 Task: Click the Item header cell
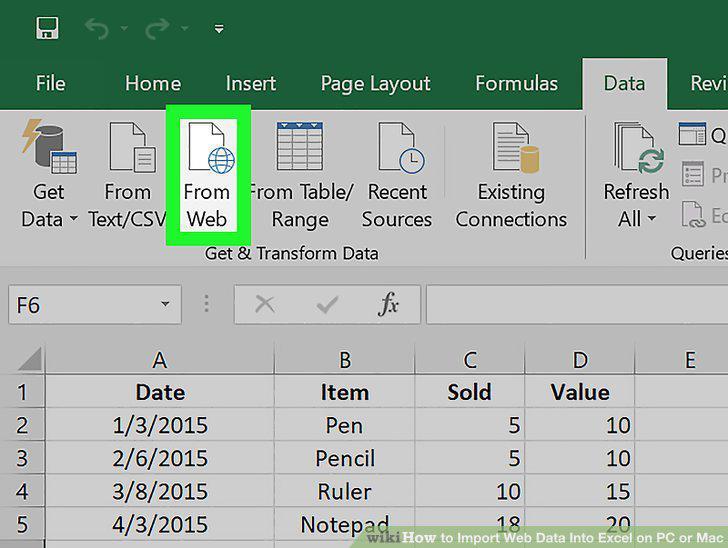tap(344, 392)
